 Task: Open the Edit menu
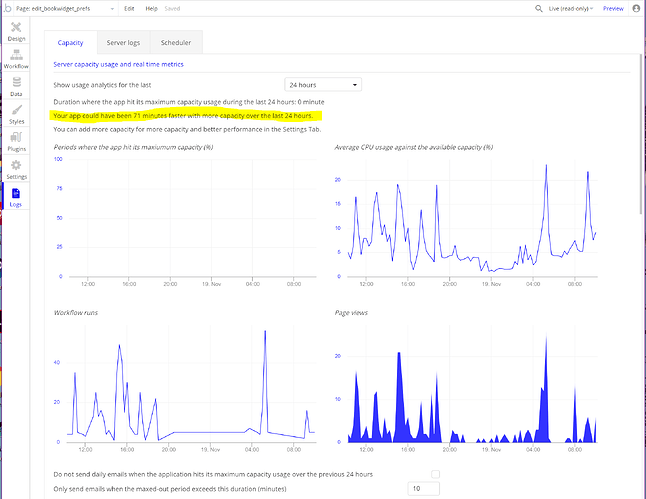pos(129,8)
